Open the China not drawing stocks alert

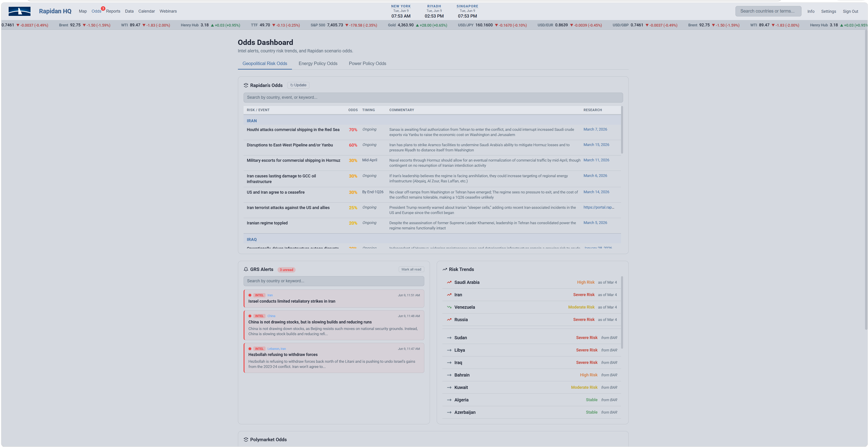334,325
